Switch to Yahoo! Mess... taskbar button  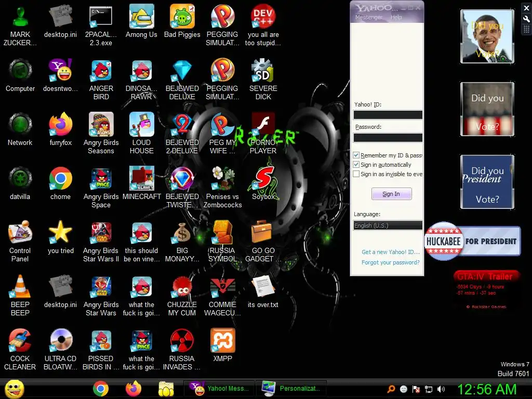tap(220, 389)
